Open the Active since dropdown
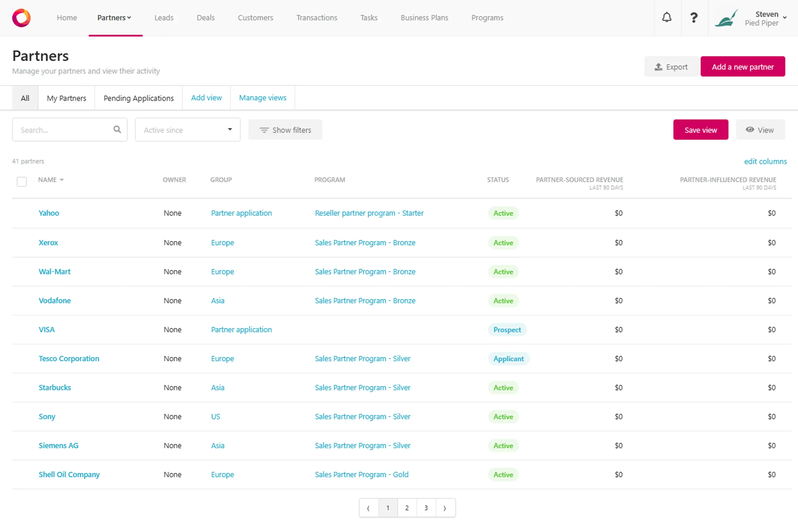 pyautogui.click(x=187, y=130)
